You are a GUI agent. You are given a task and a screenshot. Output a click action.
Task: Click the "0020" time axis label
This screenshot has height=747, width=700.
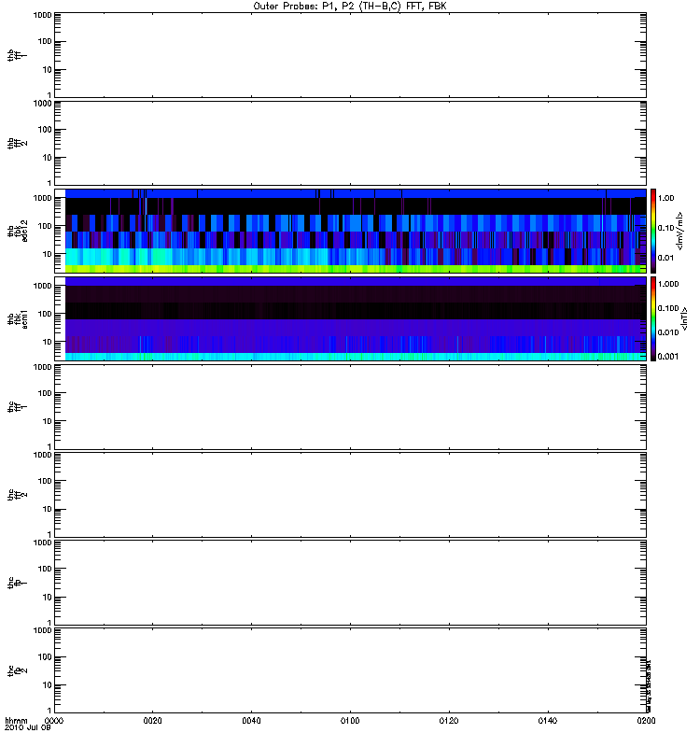(x=152, y=721)
